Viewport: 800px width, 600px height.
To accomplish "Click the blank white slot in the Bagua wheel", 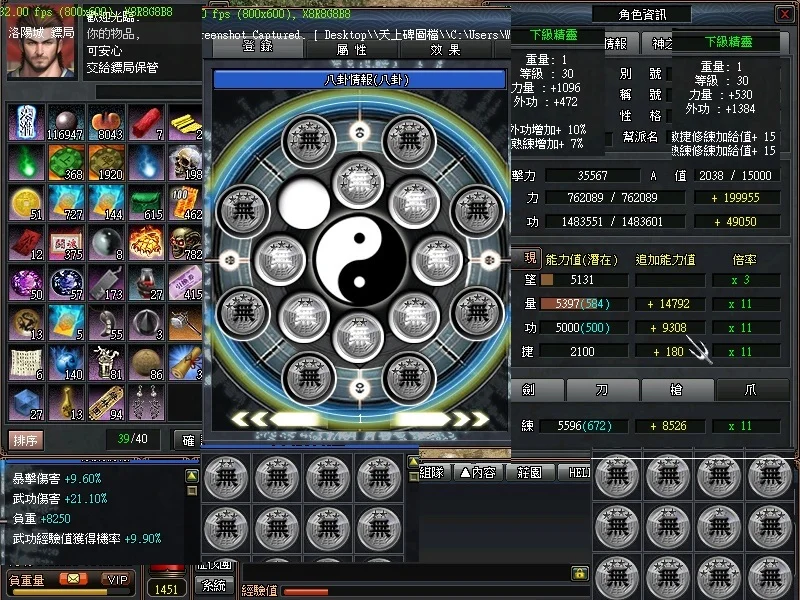I will tap(304, 204).
